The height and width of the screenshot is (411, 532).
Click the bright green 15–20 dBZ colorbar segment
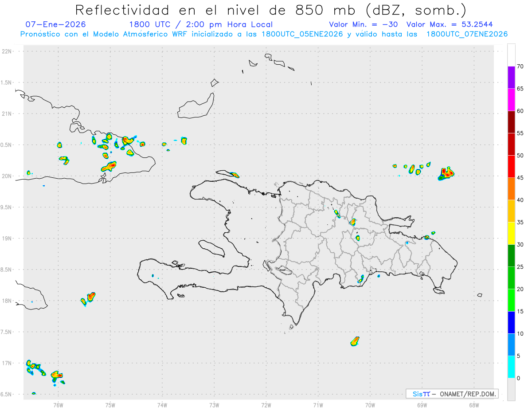(x=511, y=300)
